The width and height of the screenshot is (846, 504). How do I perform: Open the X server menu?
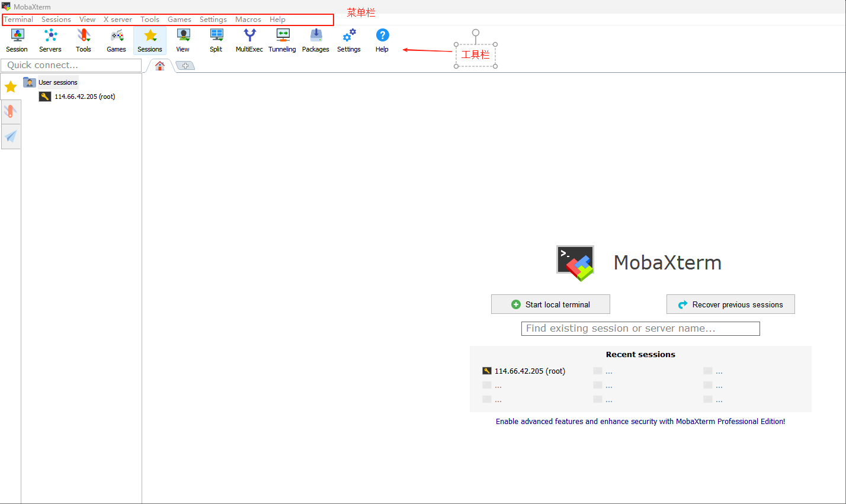(118, 20)
